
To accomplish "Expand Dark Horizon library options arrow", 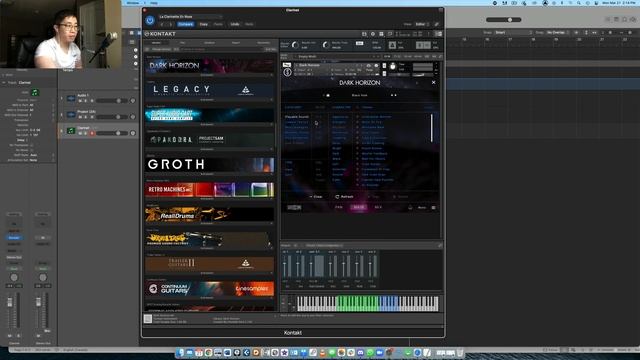I will point(271,75).
